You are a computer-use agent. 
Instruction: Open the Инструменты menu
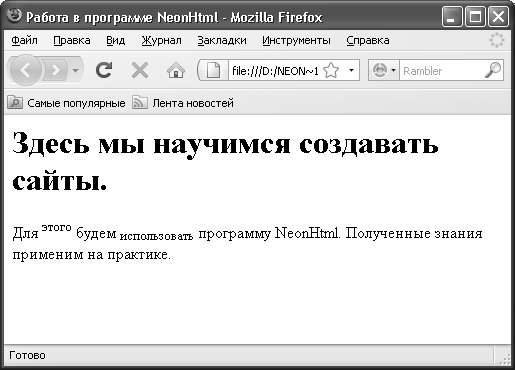point(296,40)
